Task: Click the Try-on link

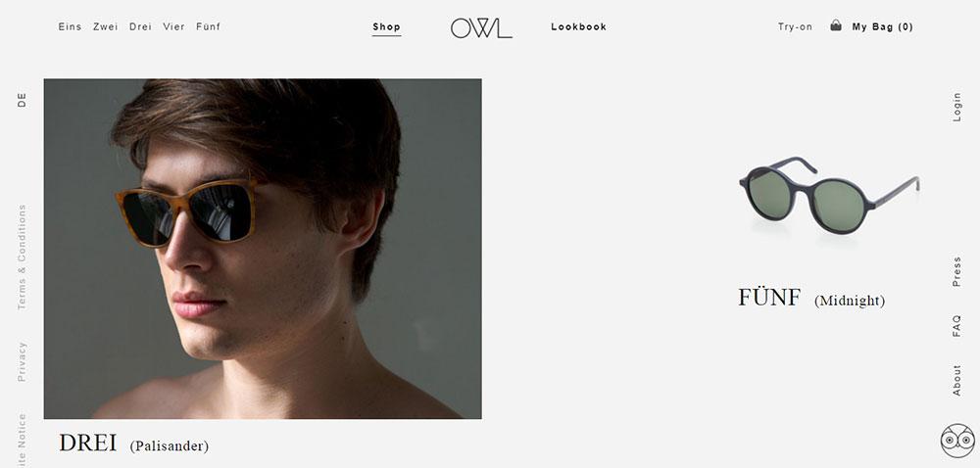Action: (795, 26)
